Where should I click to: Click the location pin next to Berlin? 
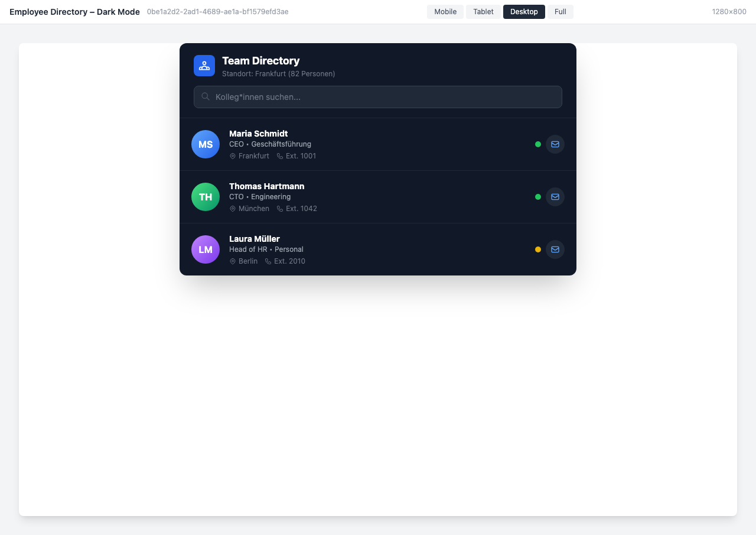(233, 261)
